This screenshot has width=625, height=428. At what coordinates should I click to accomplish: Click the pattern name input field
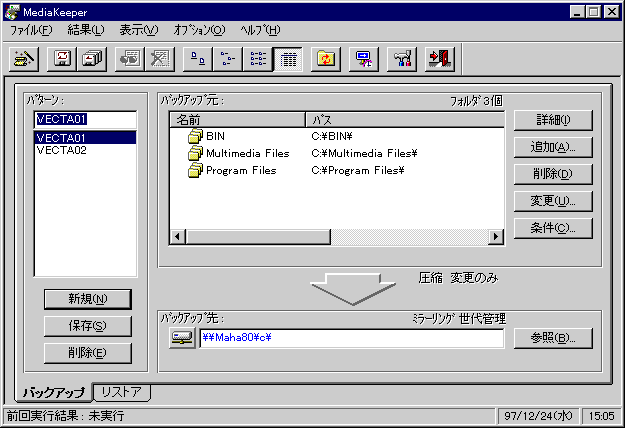pos(85,119)
